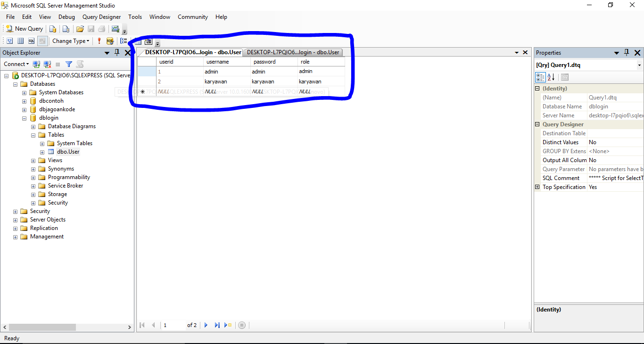644x344 pixels.
Task: Go to last record arrow
Action: [217, 325]
